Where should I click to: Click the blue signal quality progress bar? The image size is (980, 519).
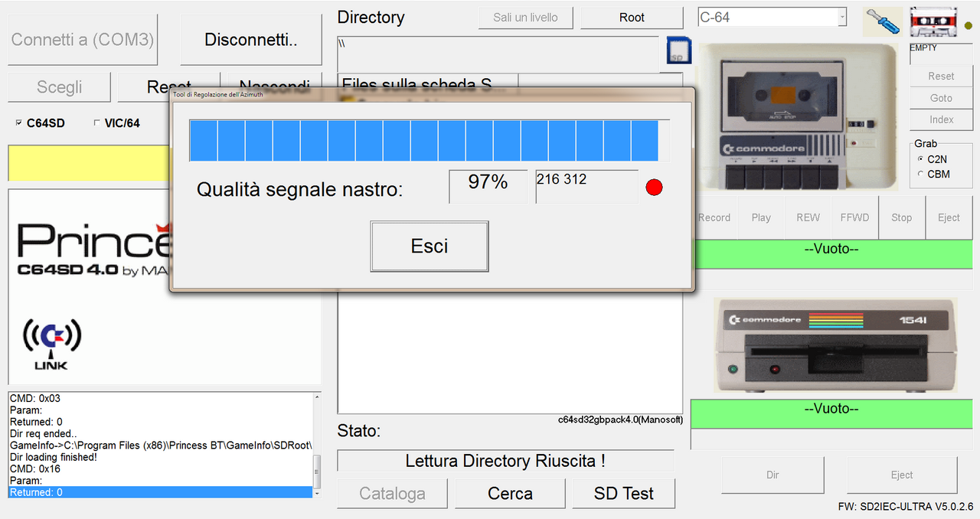coord(430,140)
